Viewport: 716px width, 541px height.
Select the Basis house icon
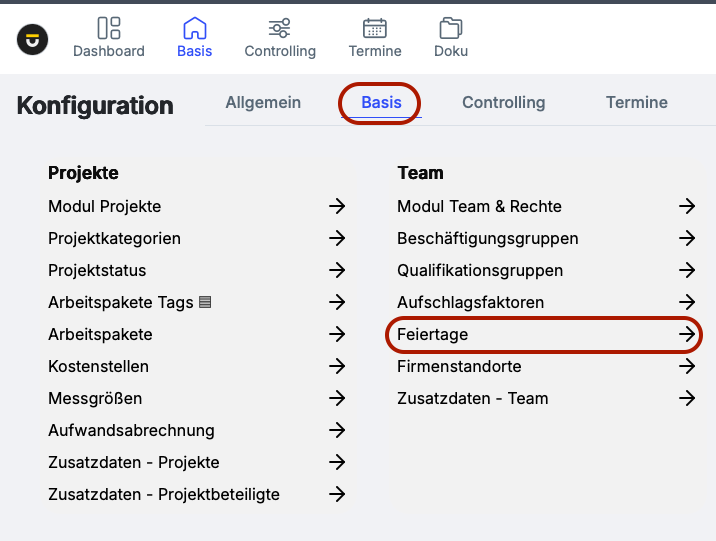[194, 28]
